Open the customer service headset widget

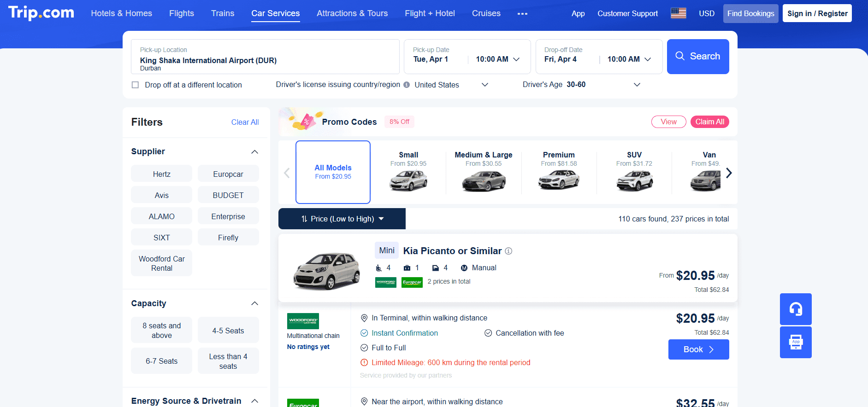coord(796,309)
